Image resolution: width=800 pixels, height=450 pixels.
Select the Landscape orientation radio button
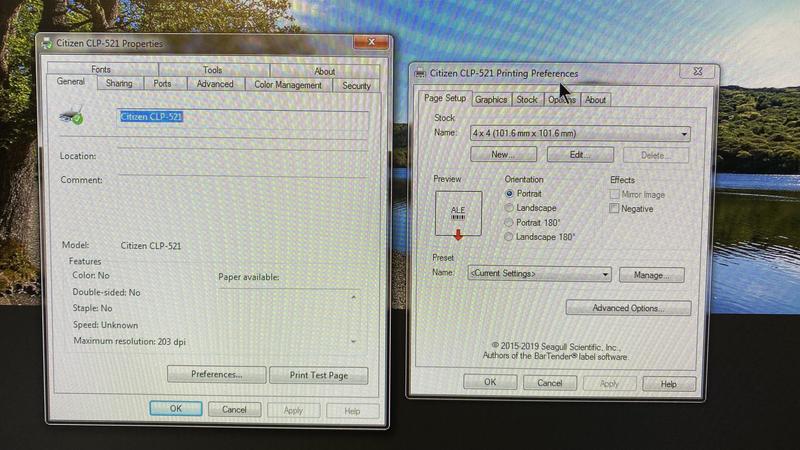[x=509, y=208]
